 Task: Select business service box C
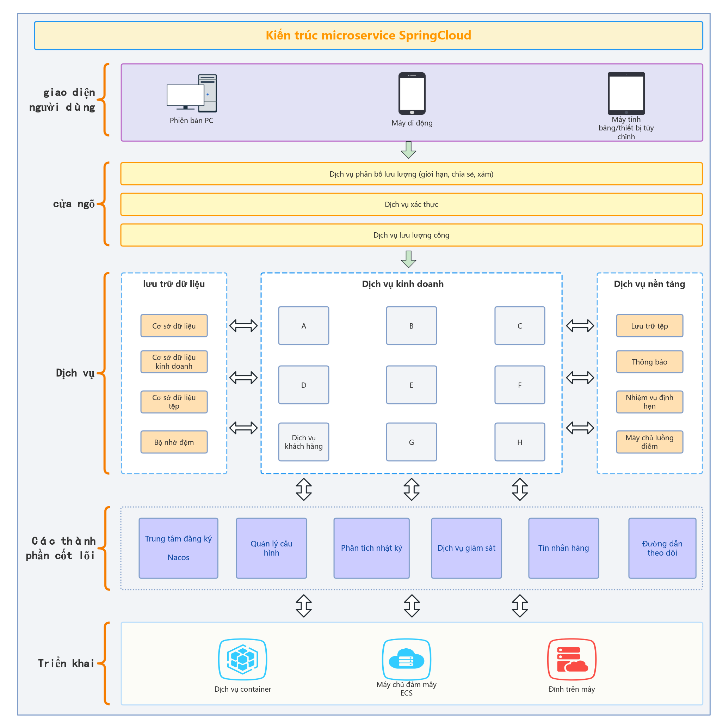(520, 325)
